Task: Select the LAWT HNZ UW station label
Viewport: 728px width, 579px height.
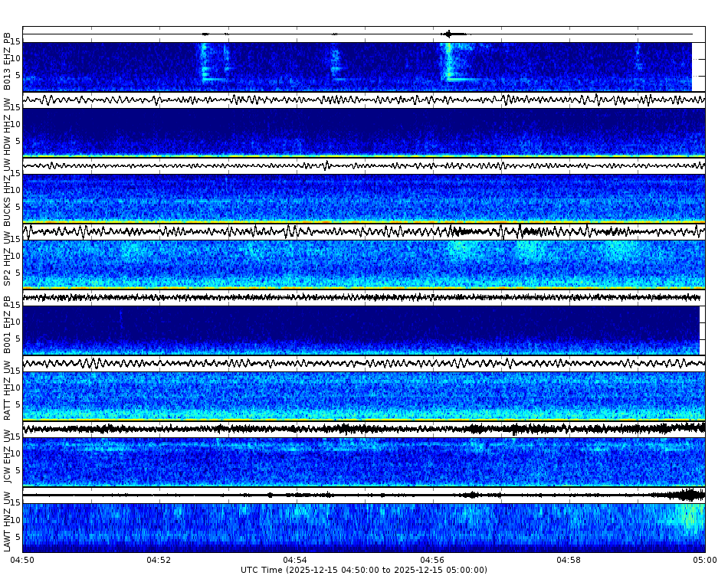Action: [x=8, y=525]
